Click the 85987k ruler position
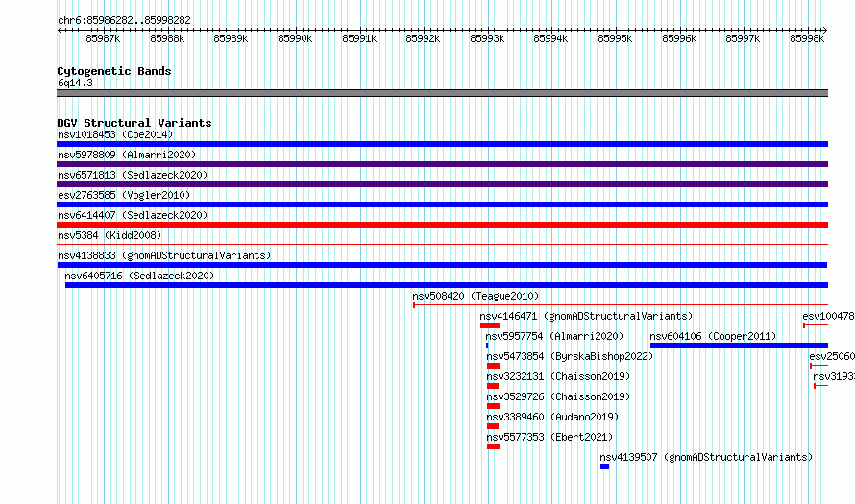855x504 pixels. pyautogui.click(x=103, y=38)
